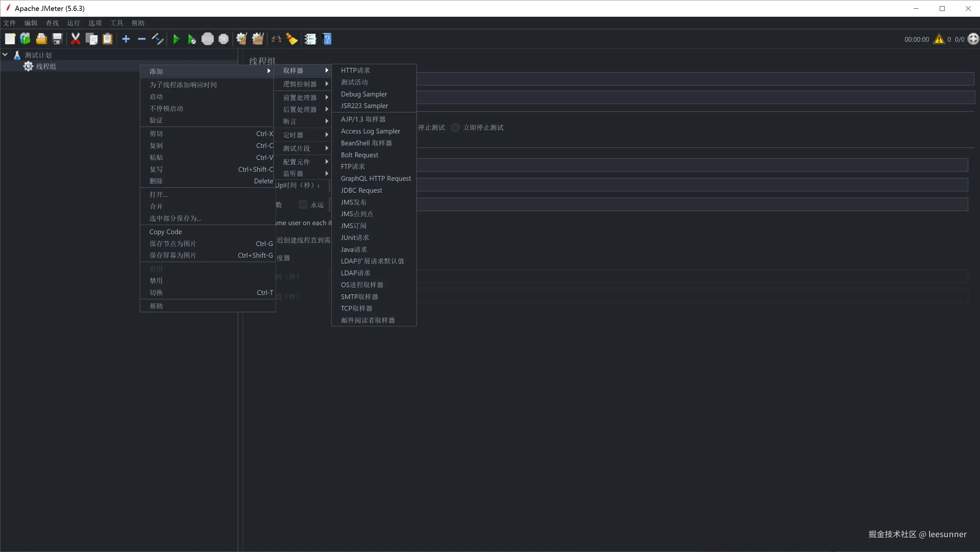
Task: Click the yellow warning log toggle icon
Action: point(938,39)
